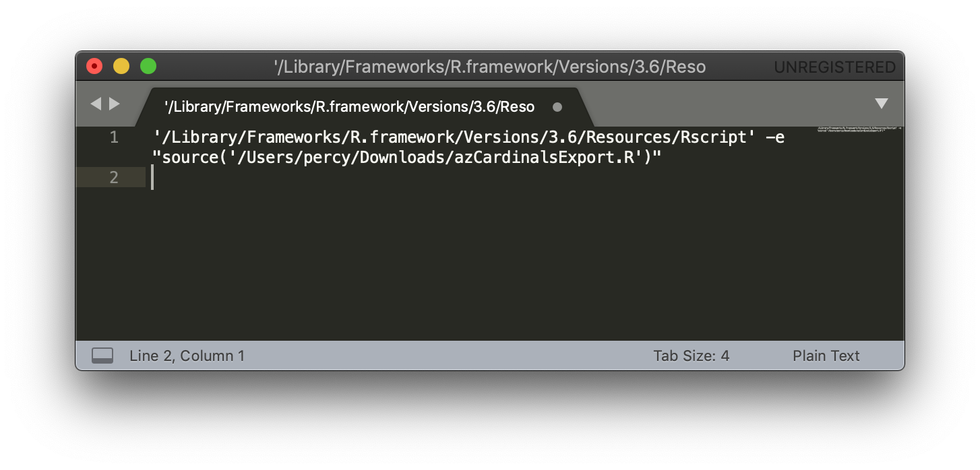The height and width of the screenshot is (470, 980).
Task: Click line number 1 in the gutter
Action: 113,137
